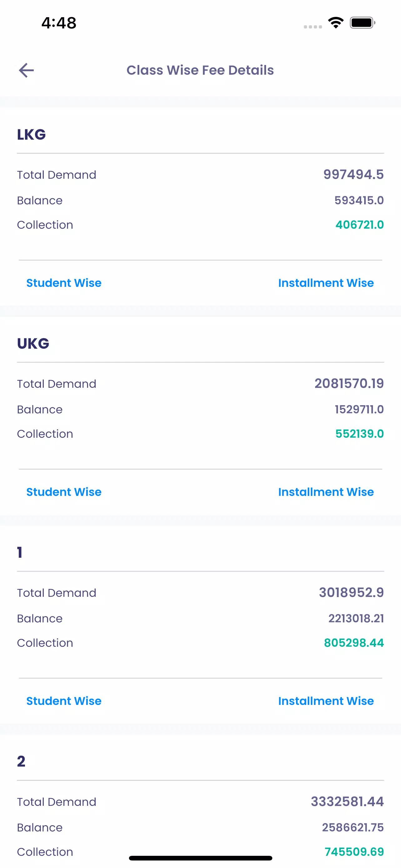This screenshot has height=868, width=401.
Task: Tap class 1 balance 2213018.21
Action: click(x=356, y=618)
